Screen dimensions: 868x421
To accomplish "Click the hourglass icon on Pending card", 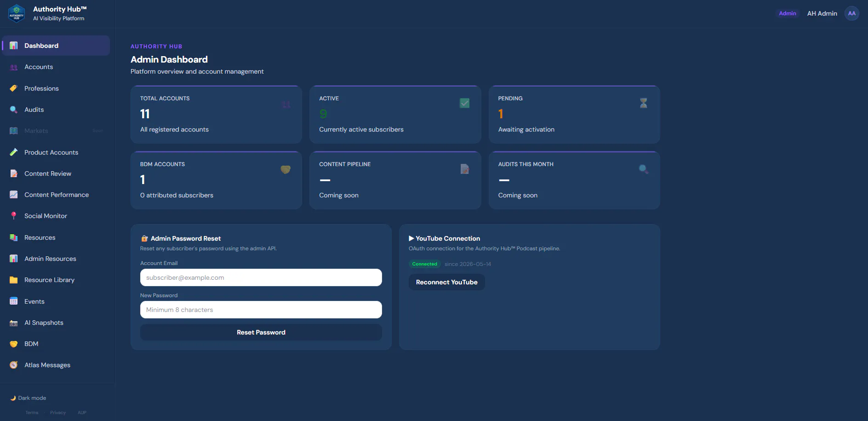I will tap(644, 103).
